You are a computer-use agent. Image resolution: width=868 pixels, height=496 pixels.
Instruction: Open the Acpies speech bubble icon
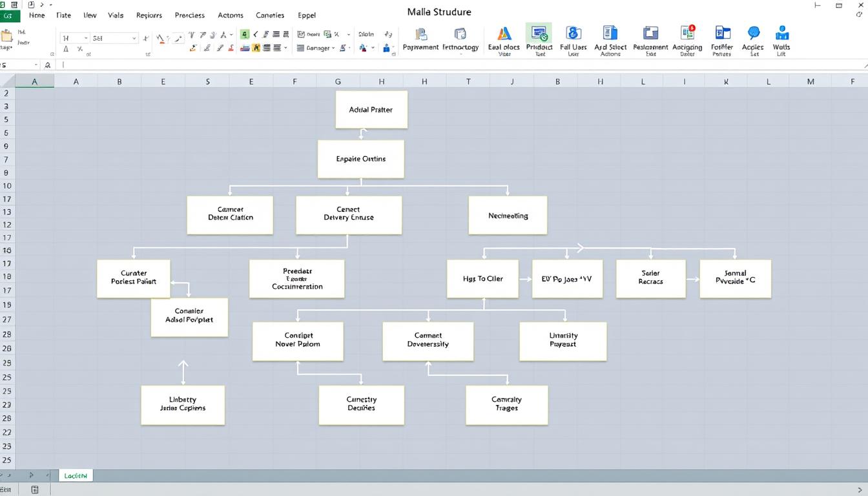[753, 34]
